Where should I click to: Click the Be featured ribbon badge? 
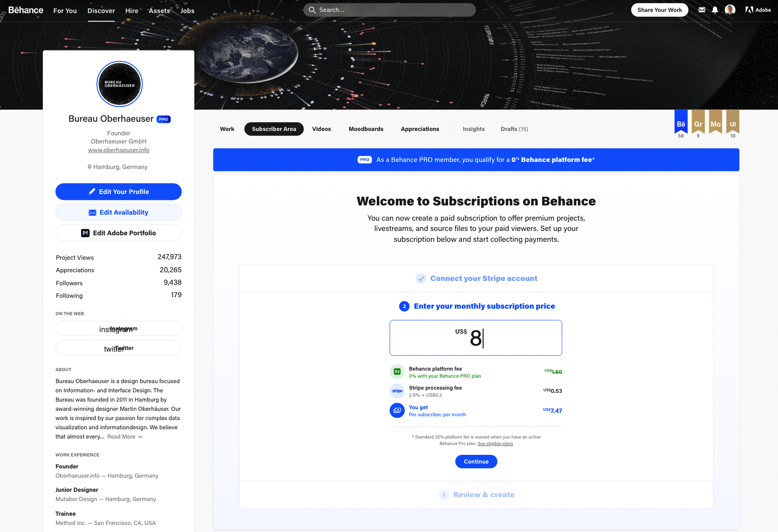(x=681, y=122)
